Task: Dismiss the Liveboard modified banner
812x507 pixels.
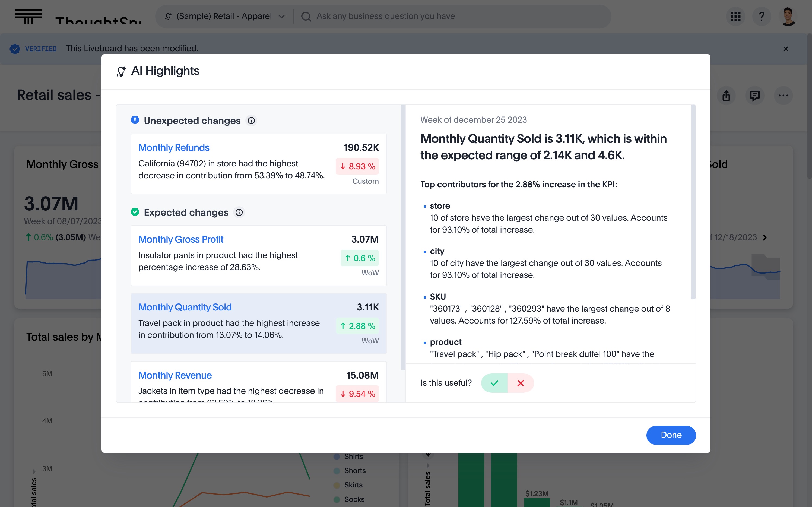Action: pyautogui.click(x=785, y=49)
